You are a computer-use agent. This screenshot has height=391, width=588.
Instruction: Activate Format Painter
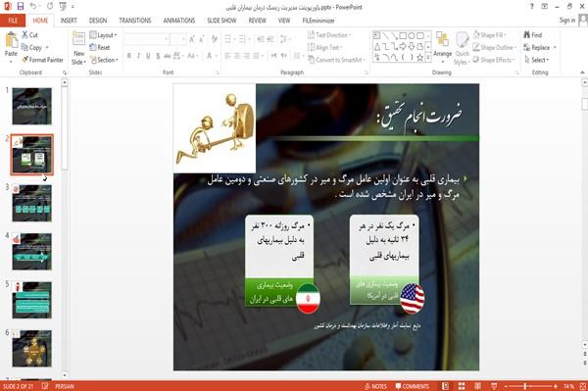(42, 60)
